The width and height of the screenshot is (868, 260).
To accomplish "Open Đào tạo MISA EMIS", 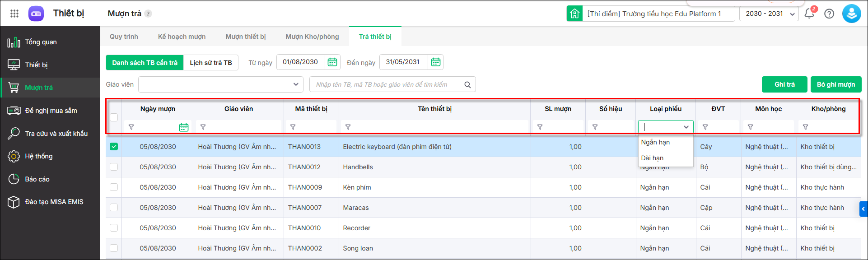I will pos(50,202).
